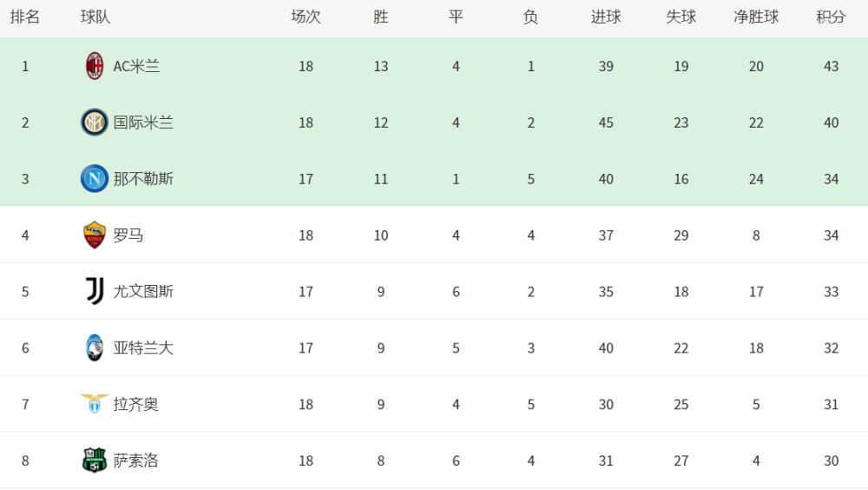Click the Inter Milan club logo

[x=94, y=122]
